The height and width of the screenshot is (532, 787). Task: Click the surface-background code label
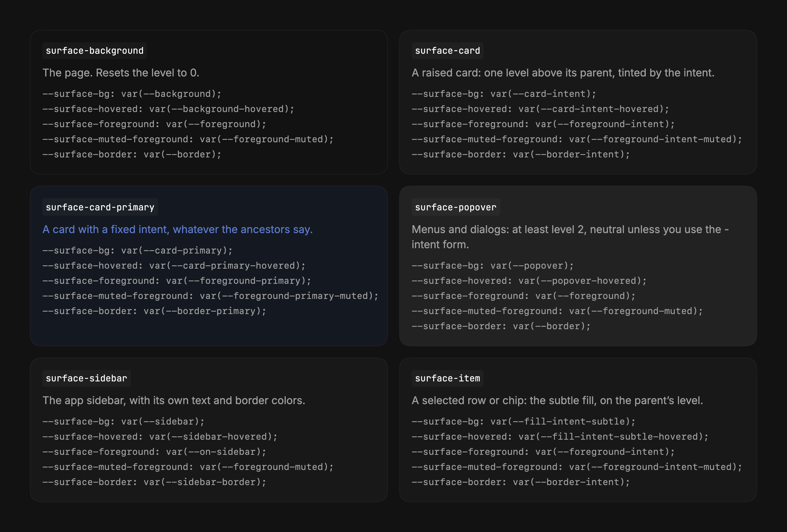tap(95, 51)
